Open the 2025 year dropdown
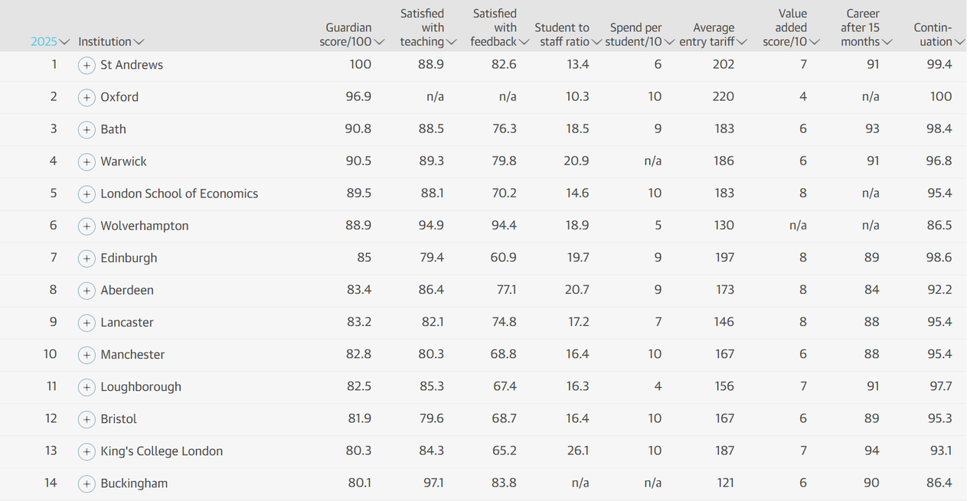The height and width of the screenshot is (501, 980). 50,42
